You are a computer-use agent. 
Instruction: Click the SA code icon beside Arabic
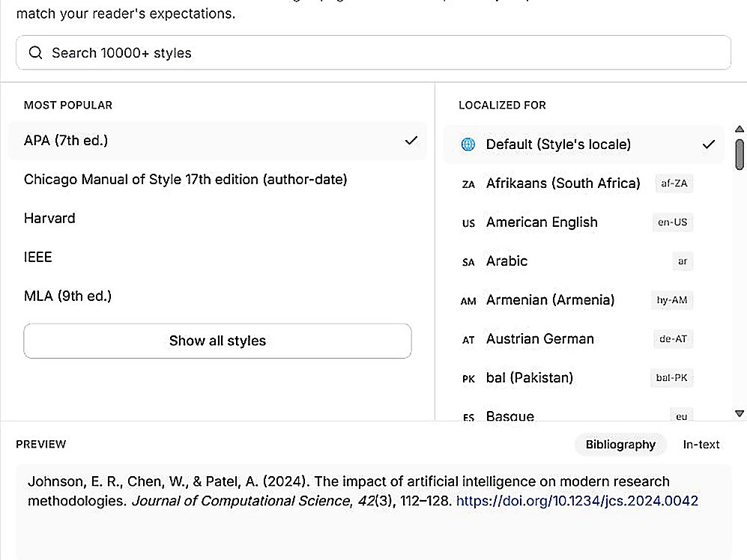point(468,262)
